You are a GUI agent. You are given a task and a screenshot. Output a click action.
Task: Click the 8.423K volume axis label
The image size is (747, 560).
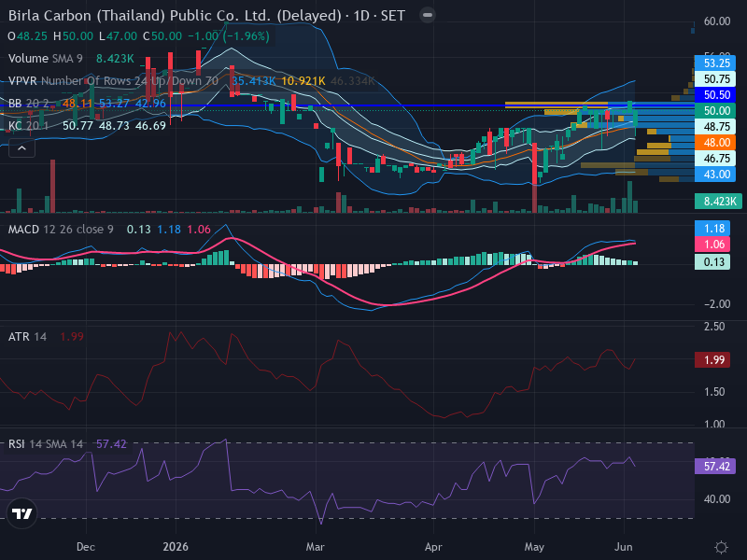coord(718,202)
